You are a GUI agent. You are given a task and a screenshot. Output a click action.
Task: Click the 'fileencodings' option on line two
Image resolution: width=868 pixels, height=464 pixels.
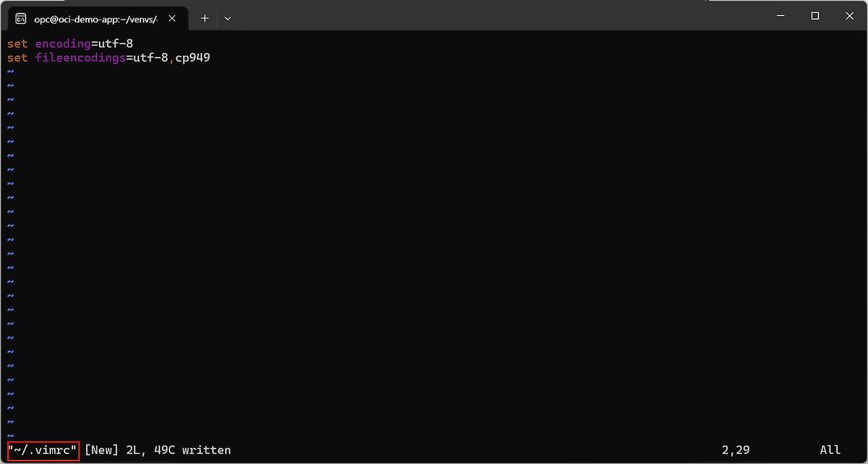click(80, 58)
